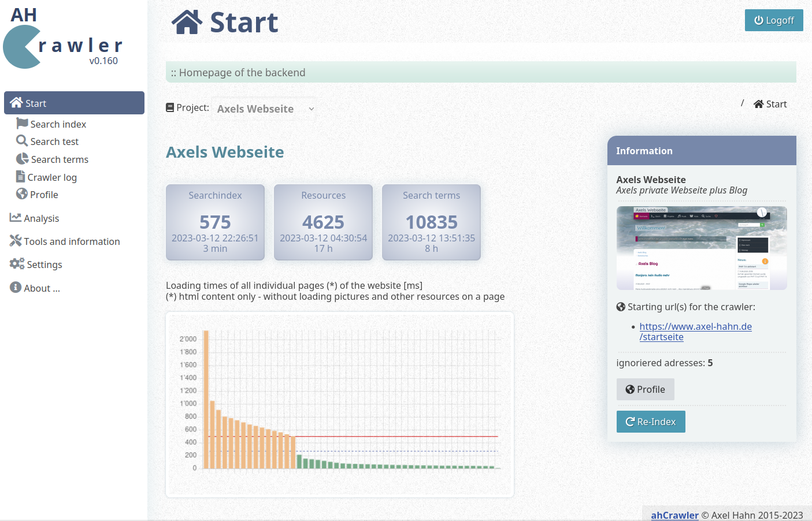The width and height of the screenshot is (812, 521).
Task: Click the 'Axels private Webseite plus Blog' description
Action: (681, 190)
